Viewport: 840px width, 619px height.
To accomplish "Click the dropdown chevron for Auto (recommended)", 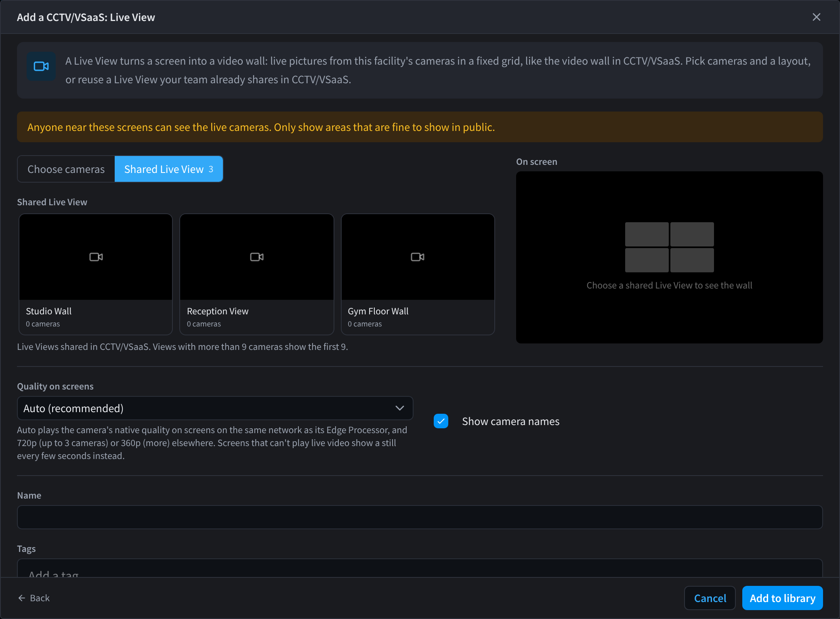I will [x=400, y=408].
